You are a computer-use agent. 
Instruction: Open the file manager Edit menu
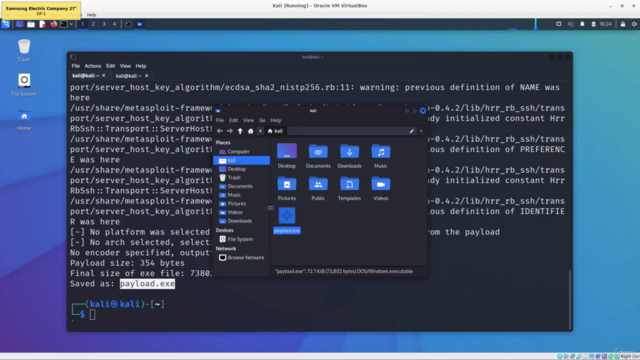tap(233, 120)
